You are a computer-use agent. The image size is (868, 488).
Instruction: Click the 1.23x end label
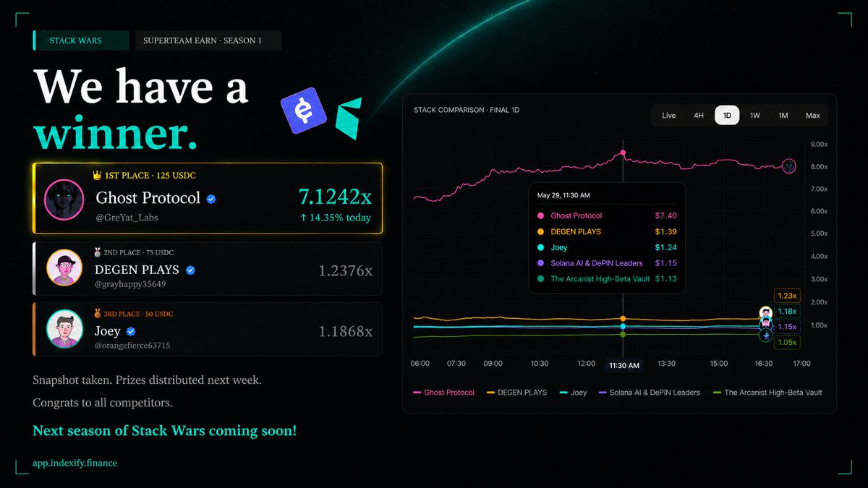pos(786,296)
